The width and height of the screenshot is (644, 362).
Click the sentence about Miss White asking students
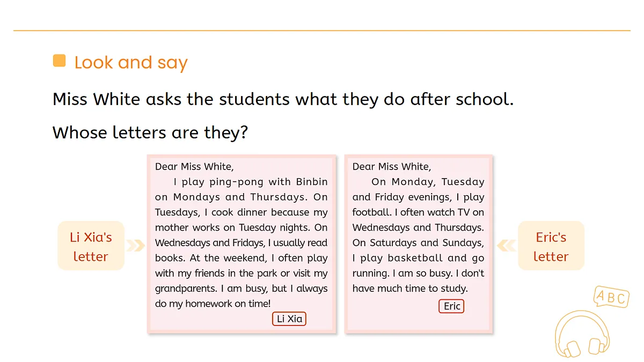(283, 99)
